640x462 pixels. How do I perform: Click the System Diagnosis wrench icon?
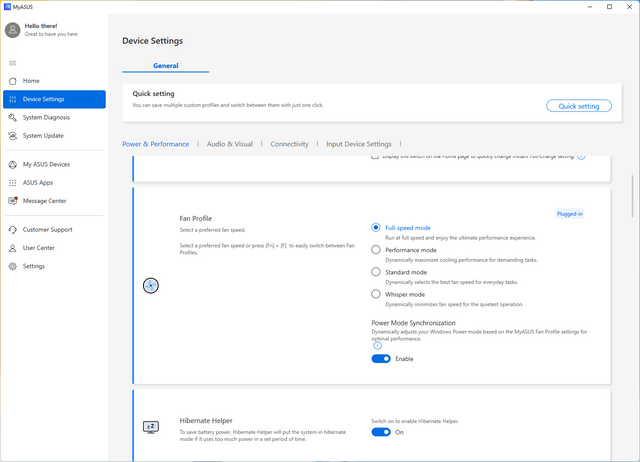[13, 118]
